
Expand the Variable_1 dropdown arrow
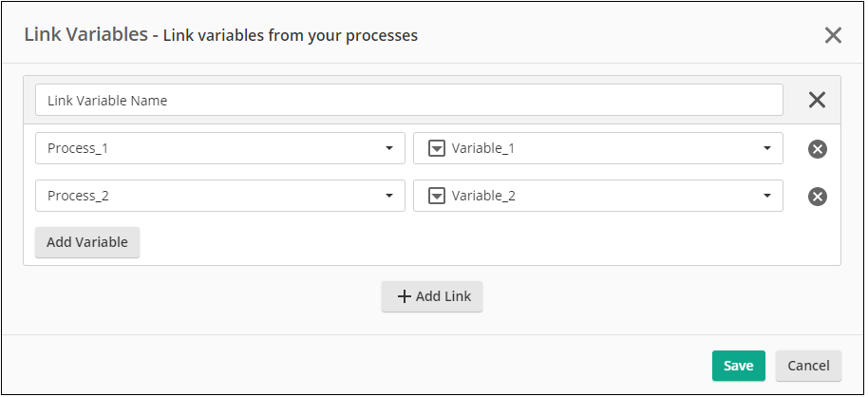pos(767,149)
